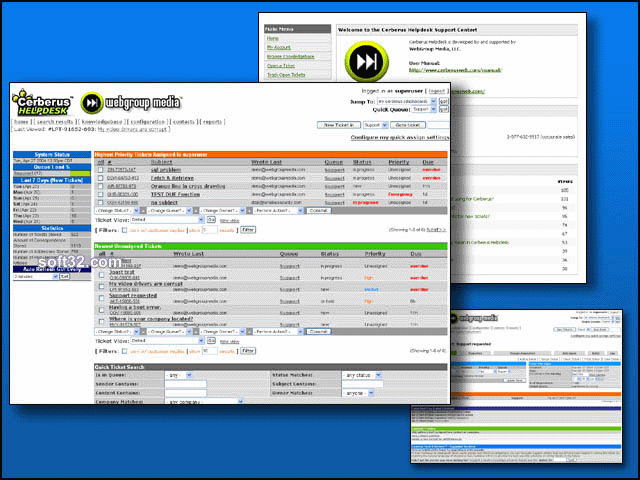The width and height of the screenshot is (640, 480).
Task: Click the 'Sender Contains' input field
Action: tap(186, 384)
